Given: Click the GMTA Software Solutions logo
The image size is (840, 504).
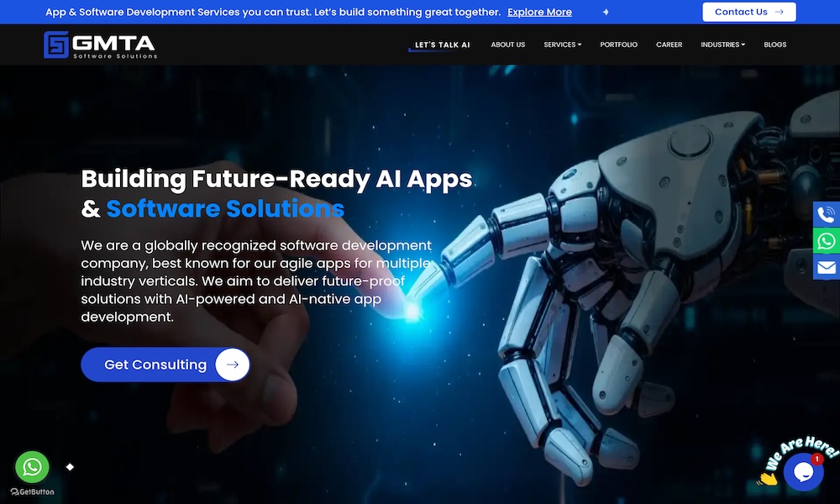Looking at the screenshot, I should tap(100, 45).
